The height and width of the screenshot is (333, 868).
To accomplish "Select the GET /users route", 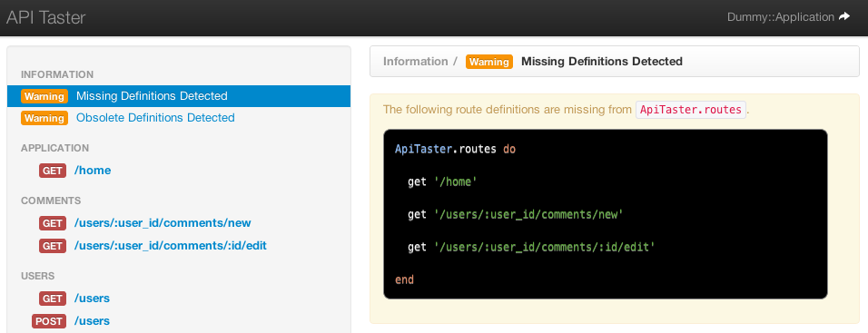I will click(x=92, y=299).
